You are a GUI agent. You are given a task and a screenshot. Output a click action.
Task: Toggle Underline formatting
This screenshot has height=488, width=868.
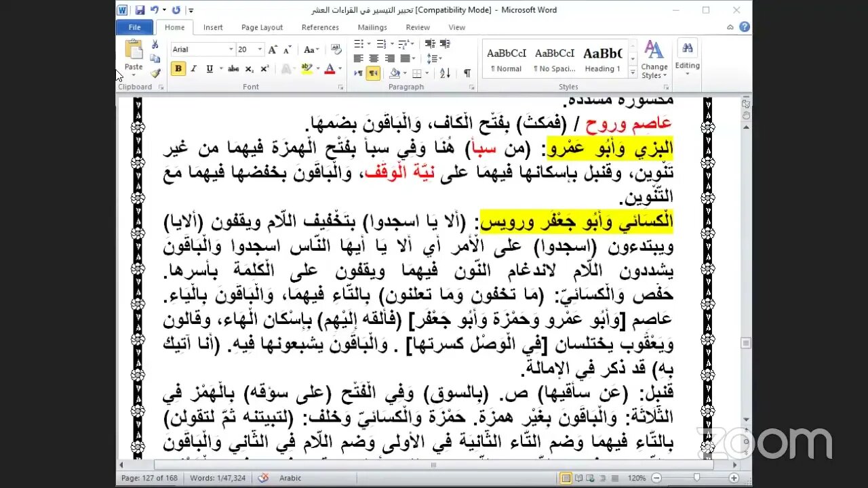coord(209,68)
